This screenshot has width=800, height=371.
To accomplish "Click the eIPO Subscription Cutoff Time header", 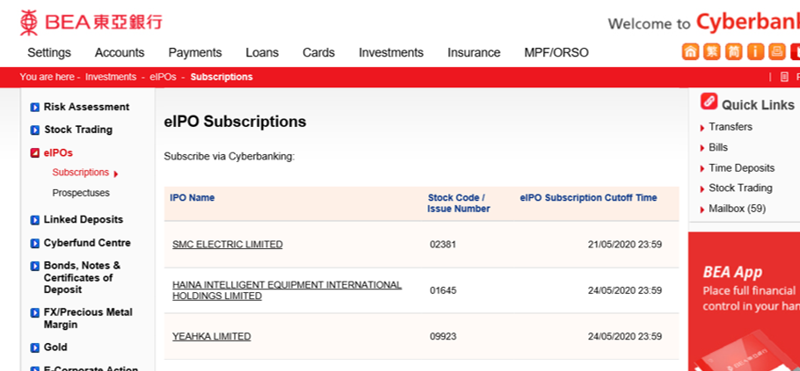I will pyautogui.click(x=588, y=198).
